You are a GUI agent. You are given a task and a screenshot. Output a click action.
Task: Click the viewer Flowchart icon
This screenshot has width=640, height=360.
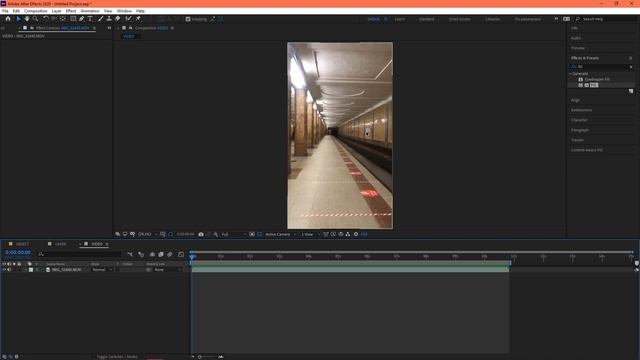(348, 234)
